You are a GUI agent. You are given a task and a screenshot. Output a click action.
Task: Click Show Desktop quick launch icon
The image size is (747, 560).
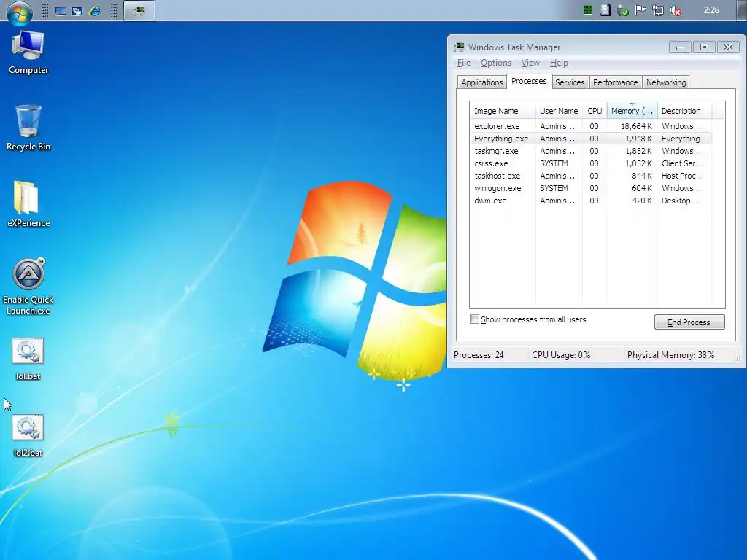61,11
